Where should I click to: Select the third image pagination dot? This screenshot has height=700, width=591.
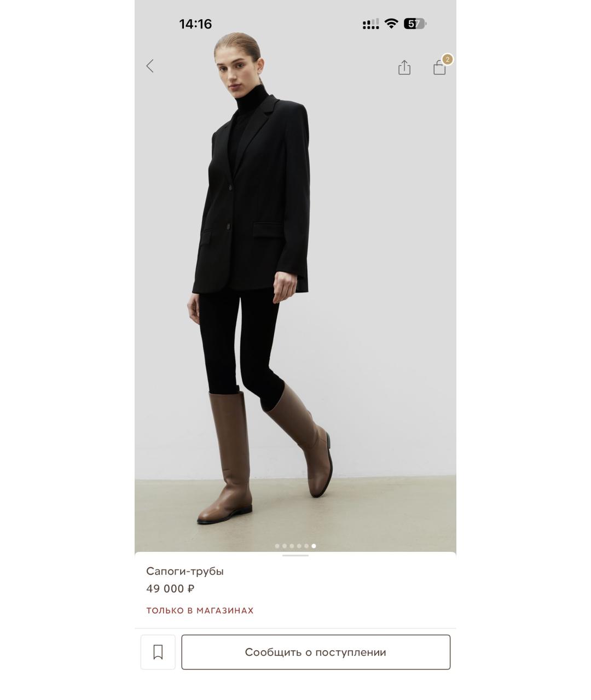[x=292, y=546]
